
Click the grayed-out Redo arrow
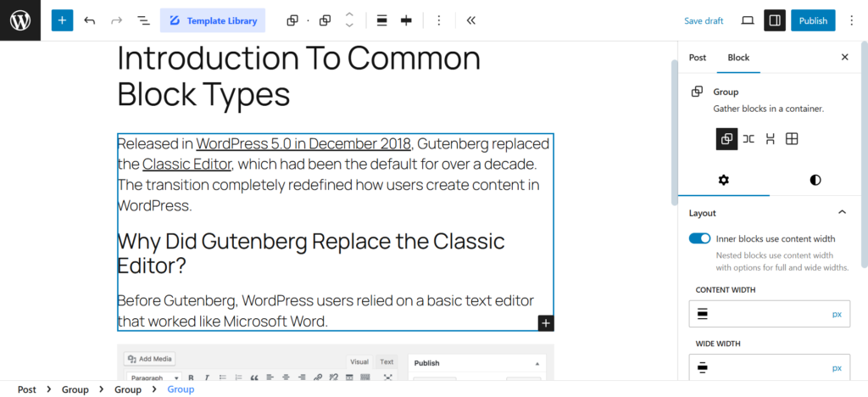pyautogui.click(x=116, y=20)
